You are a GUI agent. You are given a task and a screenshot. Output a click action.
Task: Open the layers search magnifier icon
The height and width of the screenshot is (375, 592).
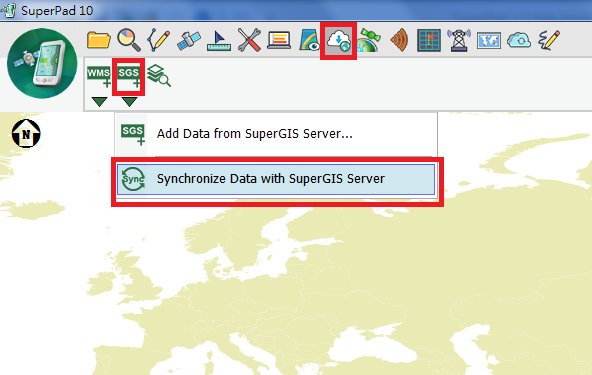[159, 75]
